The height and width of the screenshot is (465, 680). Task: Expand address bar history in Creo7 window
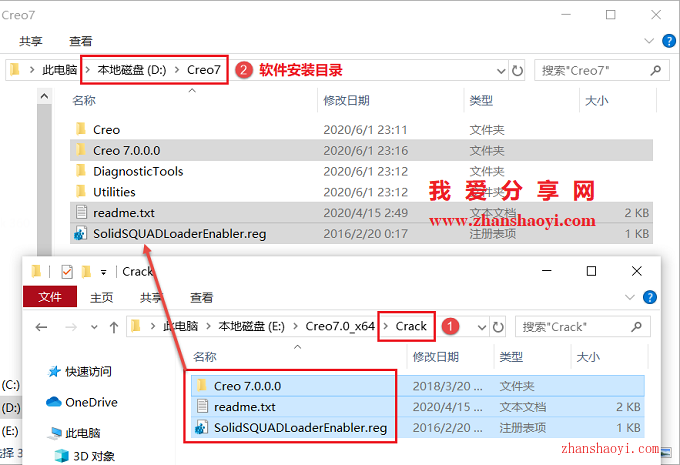501,71
